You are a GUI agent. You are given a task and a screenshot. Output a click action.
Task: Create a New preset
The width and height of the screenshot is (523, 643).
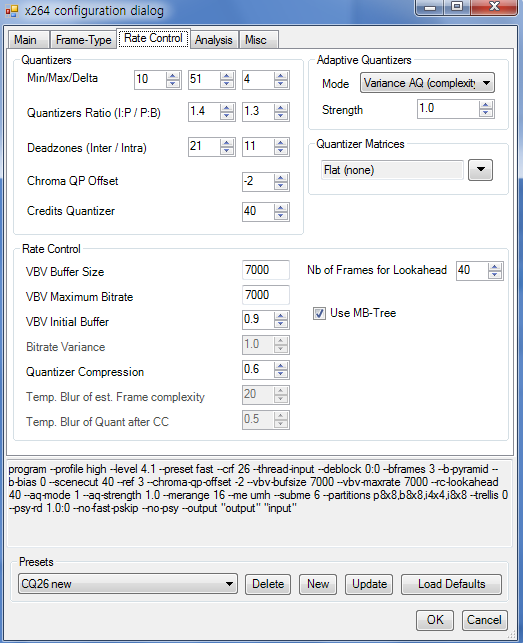(318, 584)
